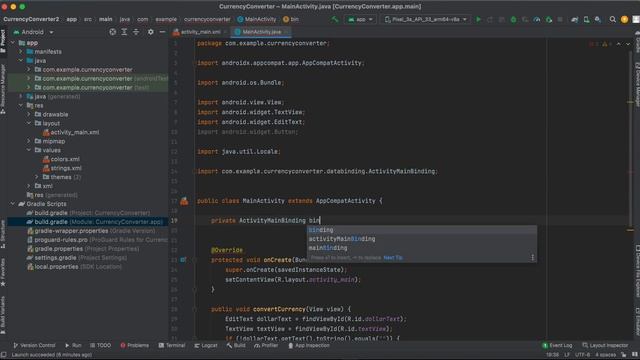Open the Layout Inspector button
640x360 pixels.
605,345
